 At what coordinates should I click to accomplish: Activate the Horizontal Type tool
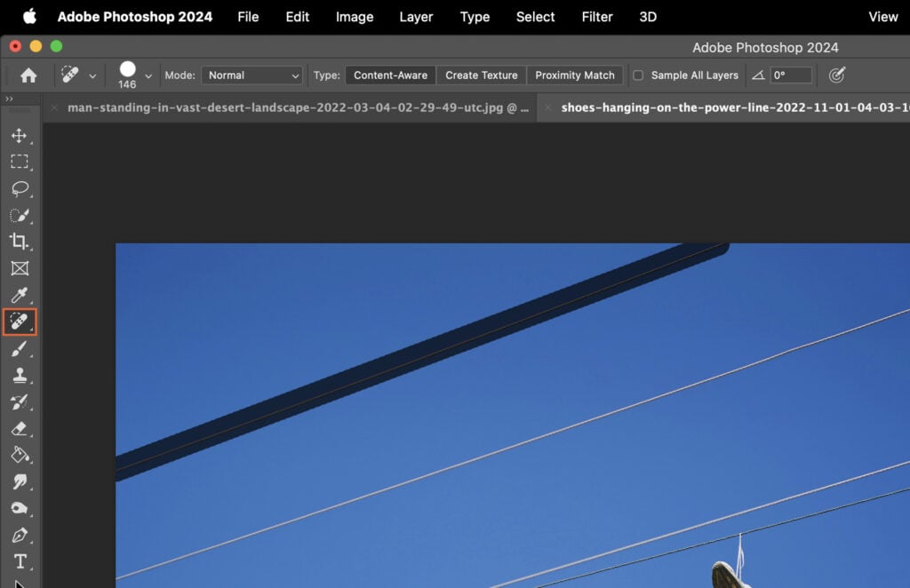point(20,561)
